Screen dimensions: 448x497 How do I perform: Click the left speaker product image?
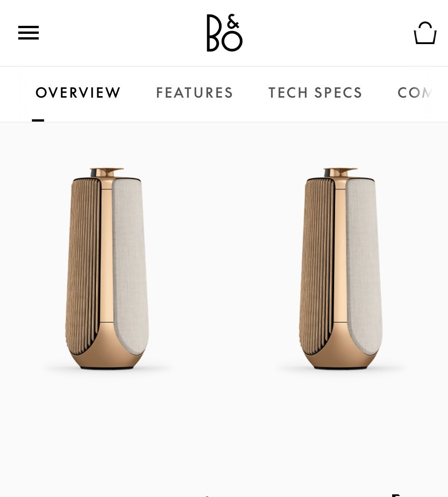click(107, 268)
